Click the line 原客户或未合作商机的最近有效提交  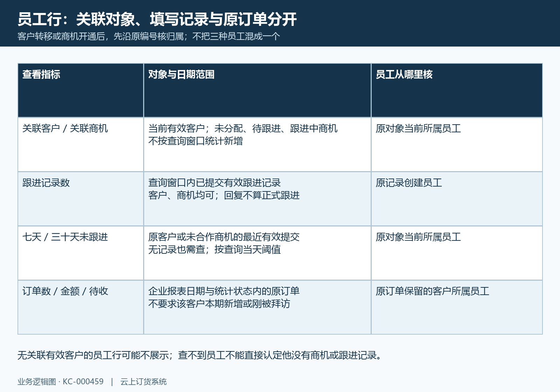coord(224,237)
